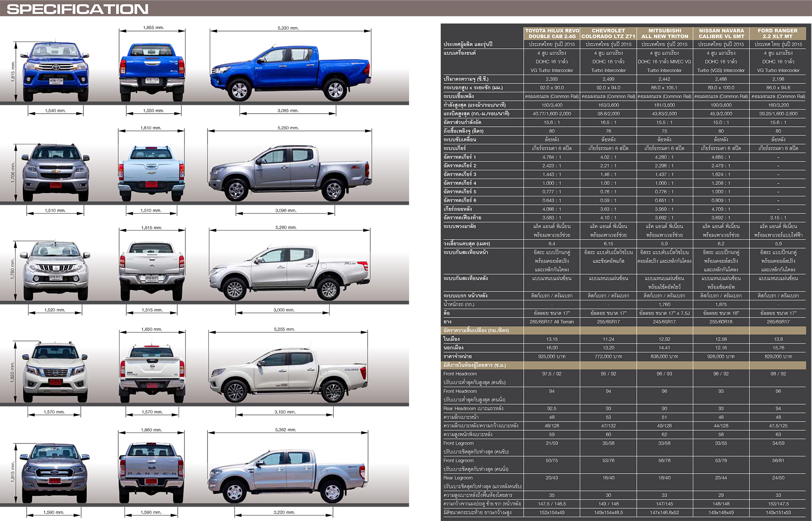Screen dimensions: 812x521
Task: Click the 255/60R18 tire size cell
Action: click(721, 322)
